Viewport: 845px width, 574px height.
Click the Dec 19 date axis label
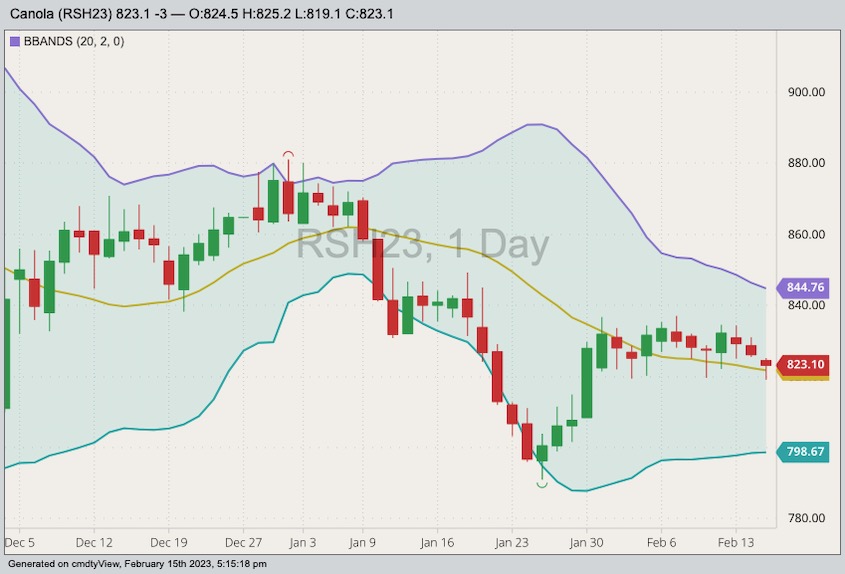169,542
